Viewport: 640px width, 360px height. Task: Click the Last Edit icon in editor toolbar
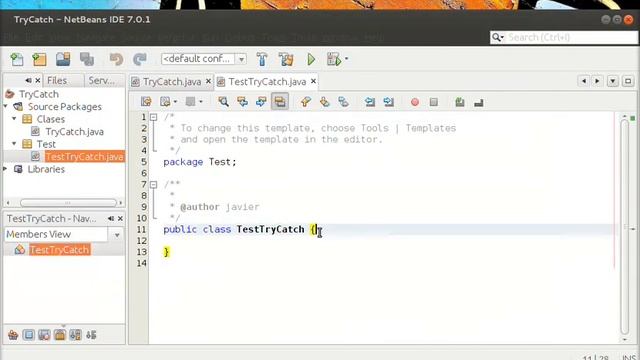pos(146,102)
